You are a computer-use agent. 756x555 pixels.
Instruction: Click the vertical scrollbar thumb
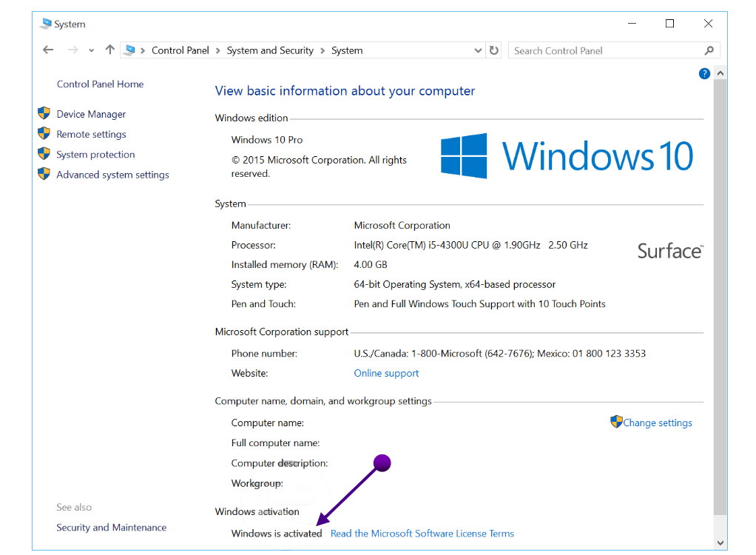[720, 297]
